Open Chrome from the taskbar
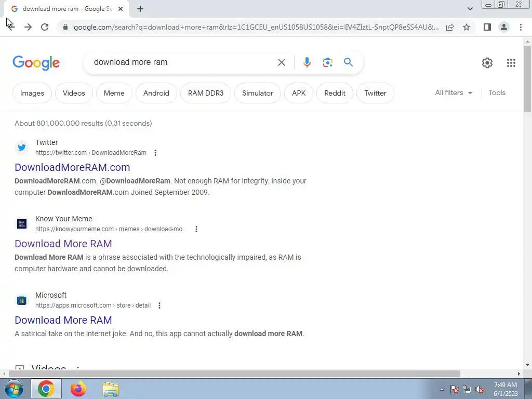 (x=46, y=389)
